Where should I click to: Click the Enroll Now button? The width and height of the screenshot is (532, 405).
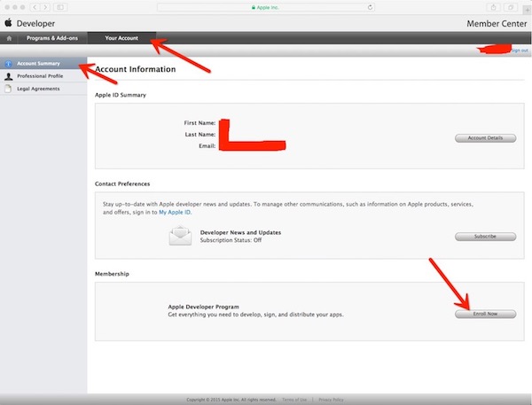485,314
